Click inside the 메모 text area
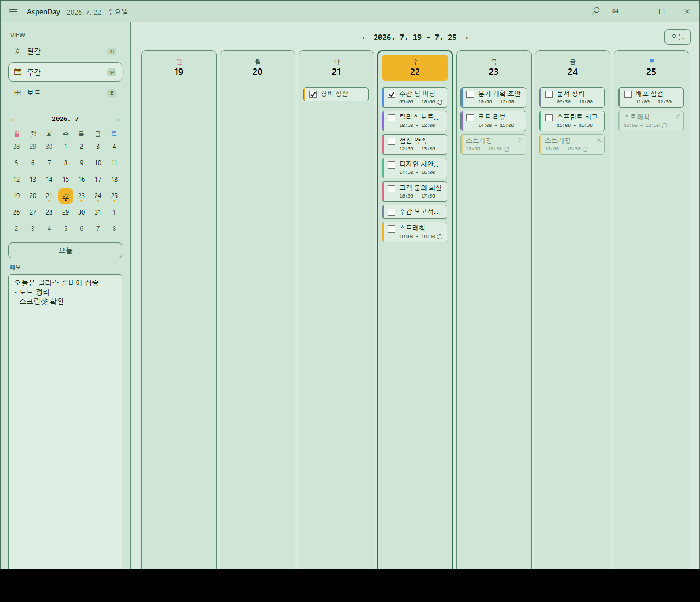The height and width of the screenshot is (602, 700). pos(65,421)
